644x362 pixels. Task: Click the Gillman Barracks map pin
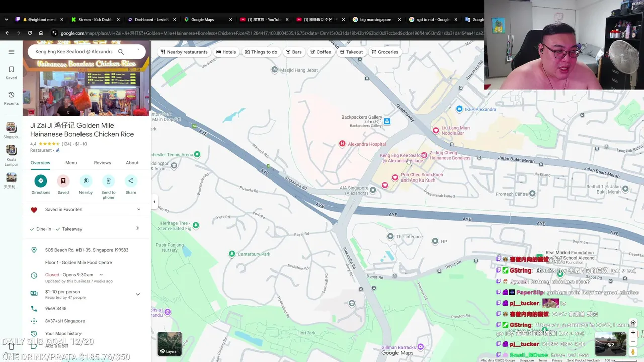coord(421,347)
